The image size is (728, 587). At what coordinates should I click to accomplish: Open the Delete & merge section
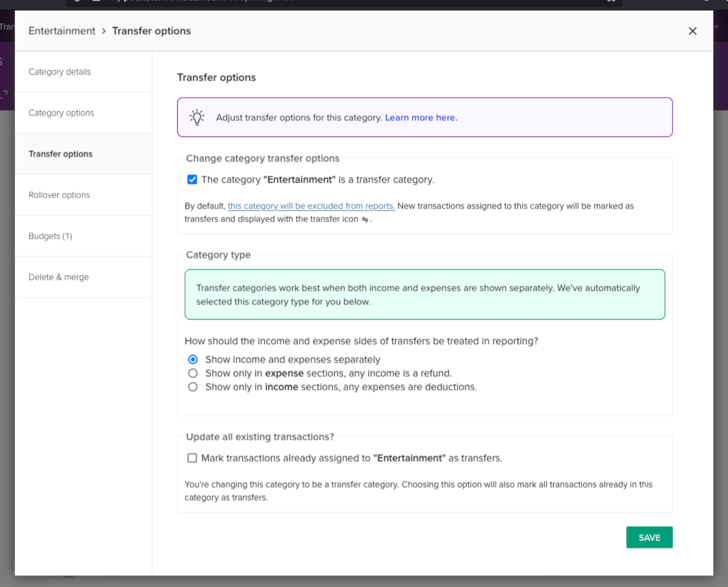point(59,277)
